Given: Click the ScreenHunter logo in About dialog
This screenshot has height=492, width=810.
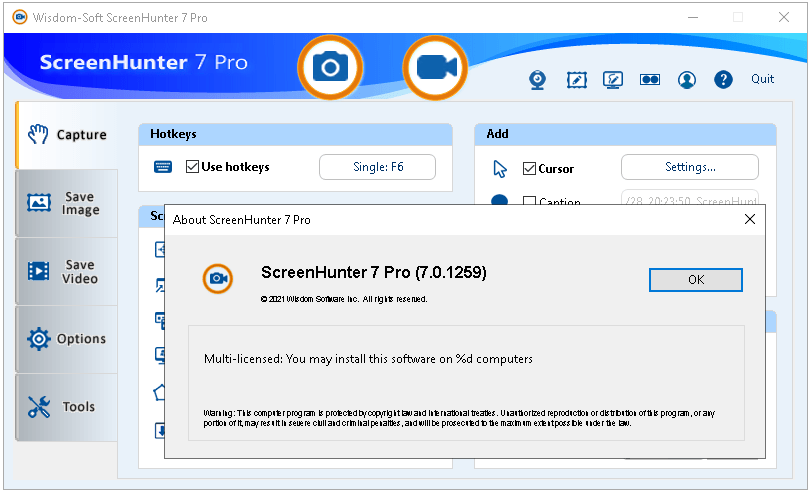Looking at the screenshot, I should 217,279.
